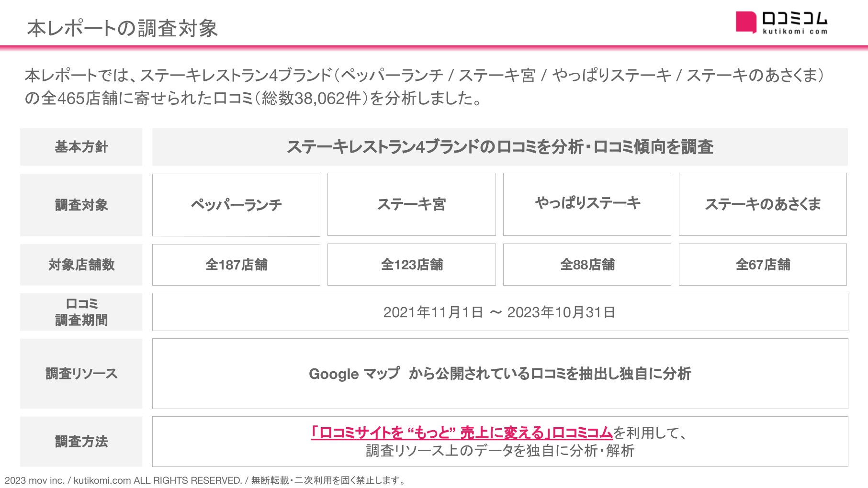This screenshot has height=488, width=868.
Task: Click the 対象店舗数 label cell
Action: pos(81,265)
